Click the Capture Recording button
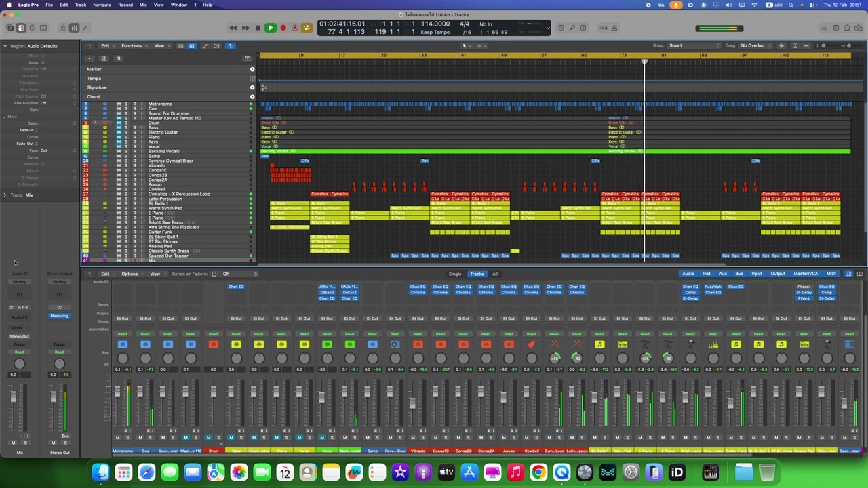The height and width of the screenshot is (488, 868). point(295,28)
